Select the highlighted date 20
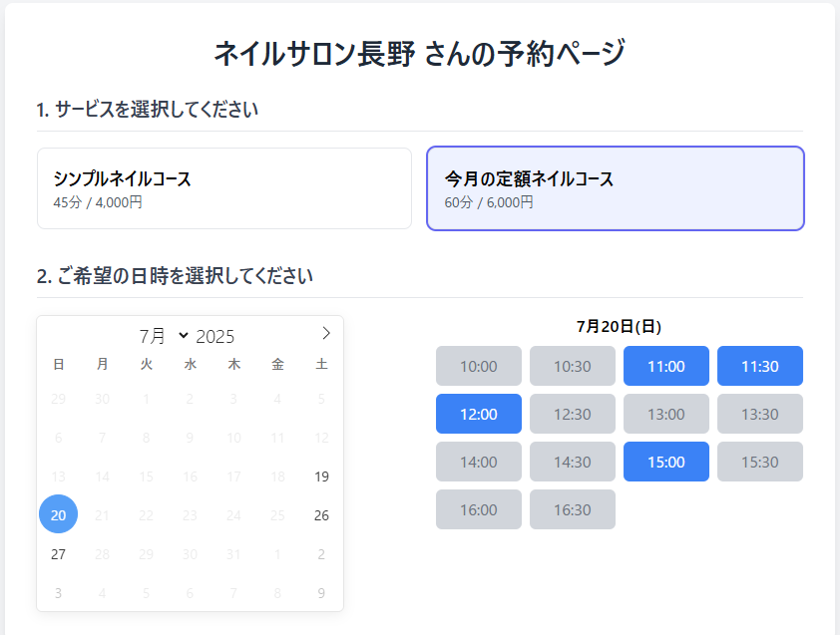Image resolution: width=840 pixels, height=635 pixels. pos(58,514)
